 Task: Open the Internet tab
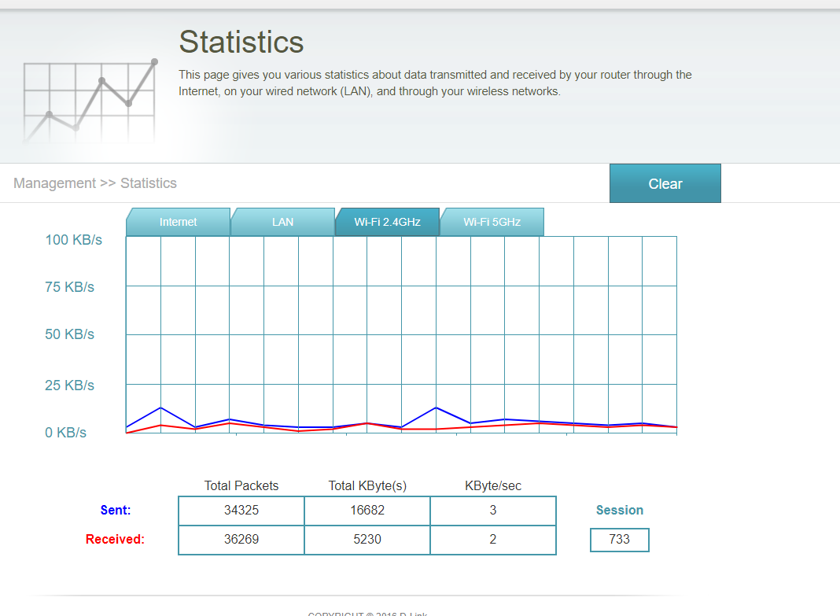(x=178, y=222)
